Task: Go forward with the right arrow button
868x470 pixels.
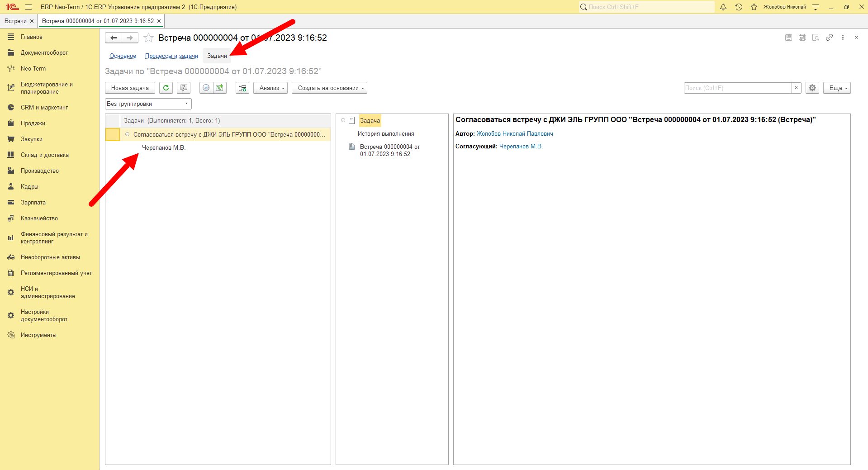Action: point(130,38)
